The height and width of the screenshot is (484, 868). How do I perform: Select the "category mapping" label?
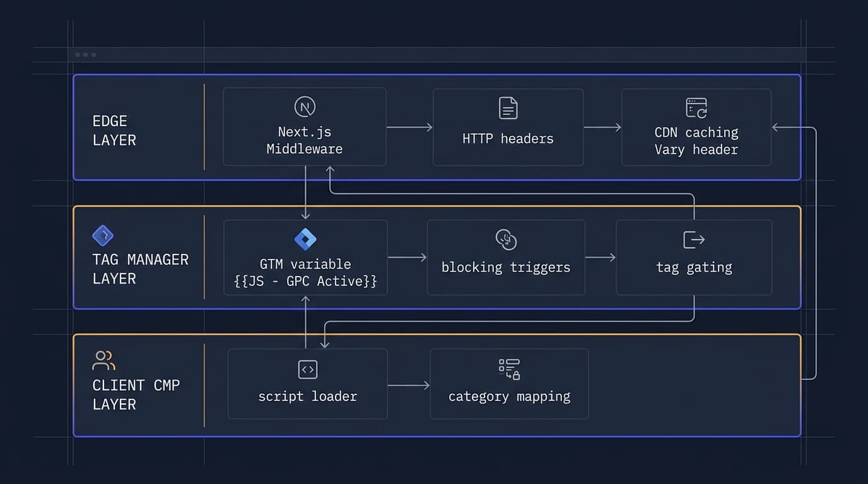pyautogui.click(x=509, y=397)
